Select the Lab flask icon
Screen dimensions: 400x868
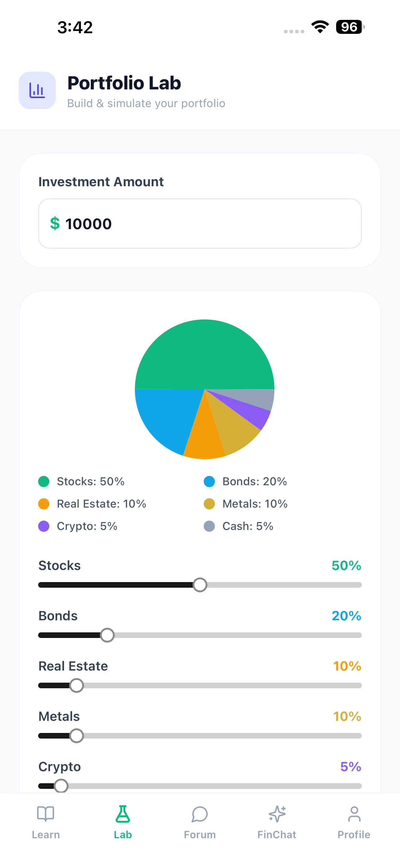click(x=122, y=814)
